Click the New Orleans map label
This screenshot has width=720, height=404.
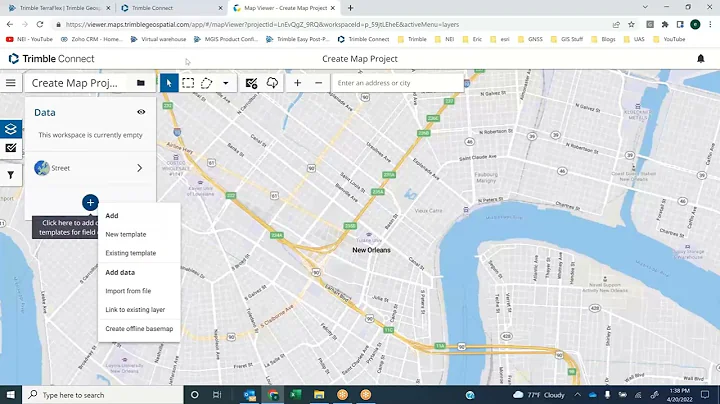tap(371, 250)
